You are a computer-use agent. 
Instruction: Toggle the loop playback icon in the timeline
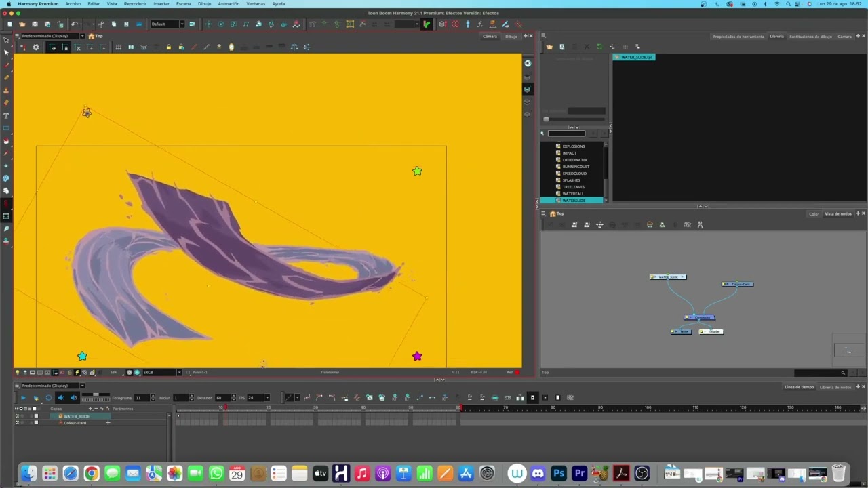pos(48,398)
